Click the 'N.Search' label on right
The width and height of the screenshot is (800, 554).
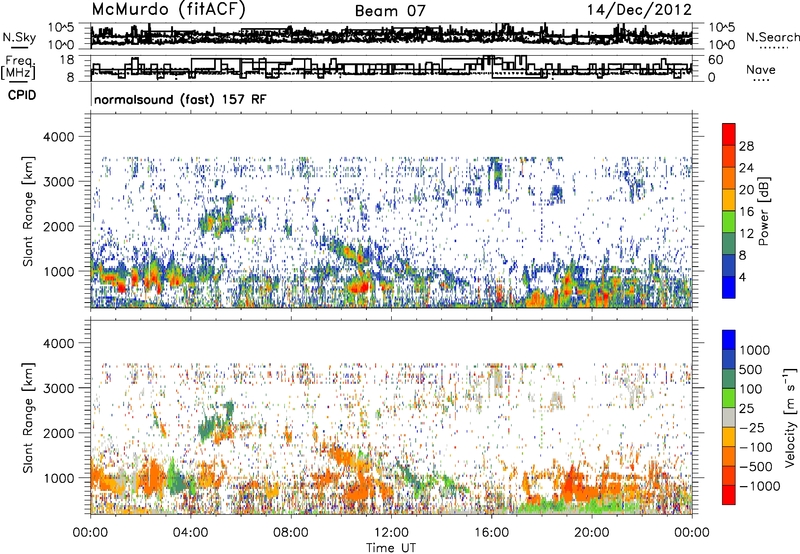tap(772, 37)
